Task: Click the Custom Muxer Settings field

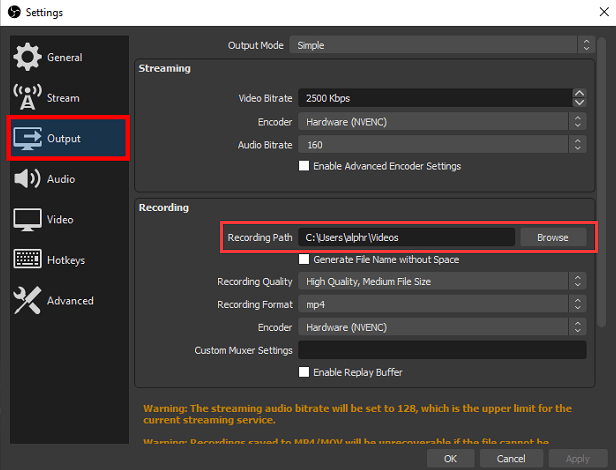Action: (441, 350)
